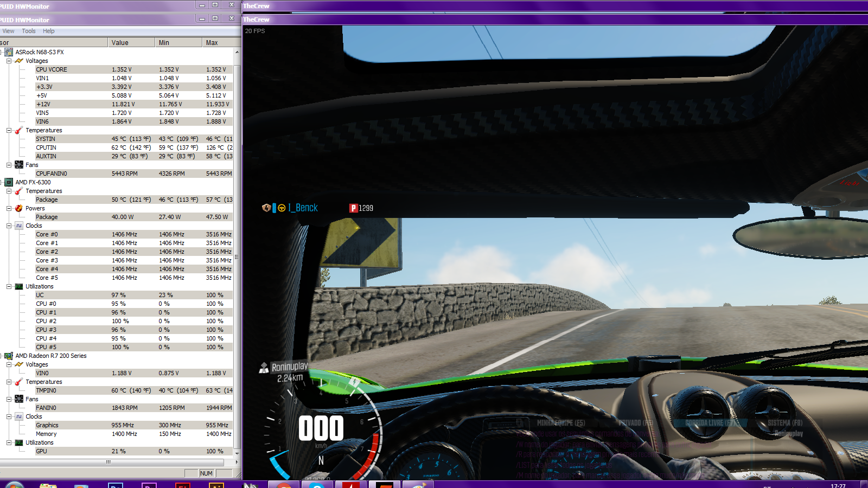Collapse the AMD FX-6300 Utilizations group
868x488 pixels.
[x=9, y=286]
